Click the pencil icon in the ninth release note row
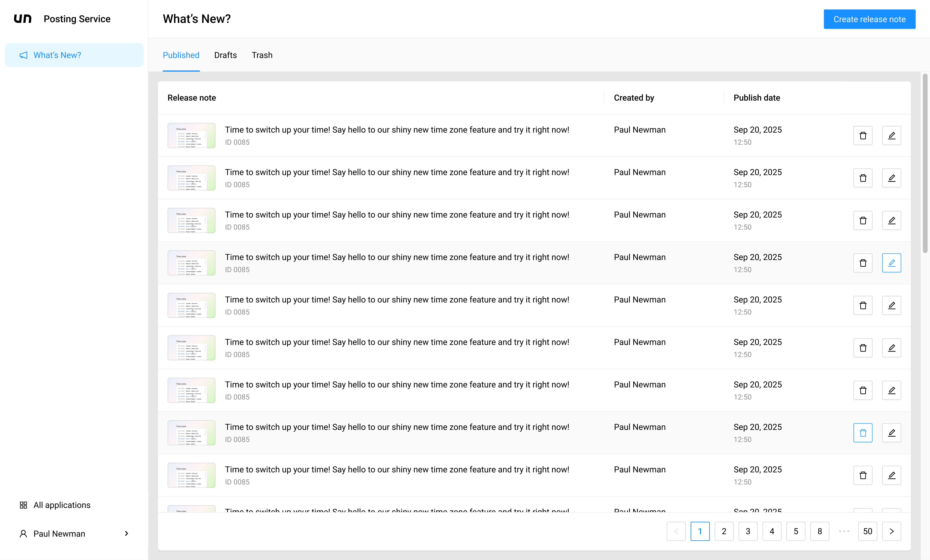 point(891,475)
